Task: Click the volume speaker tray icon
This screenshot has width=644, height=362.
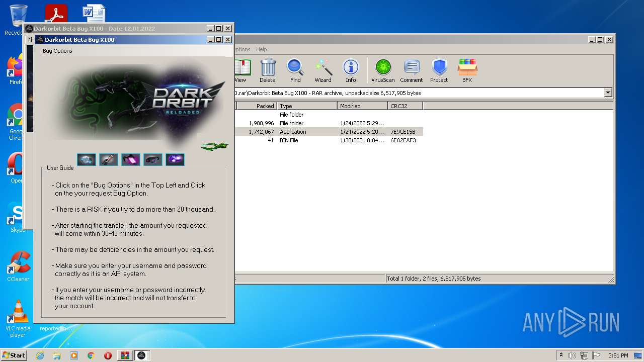Action: (x=572, y=355)
